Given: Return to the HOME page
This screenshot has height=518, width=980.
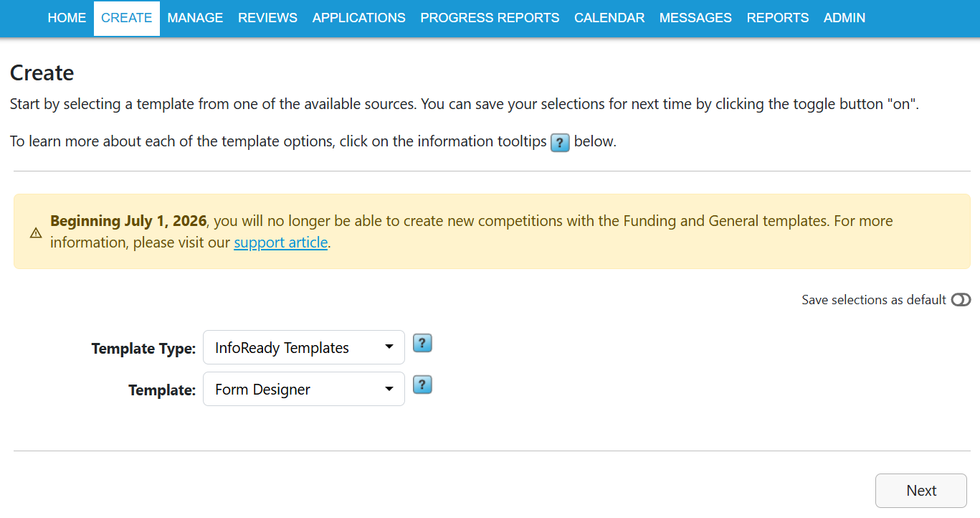Looking at the screenshot, I should pos(67,18).
